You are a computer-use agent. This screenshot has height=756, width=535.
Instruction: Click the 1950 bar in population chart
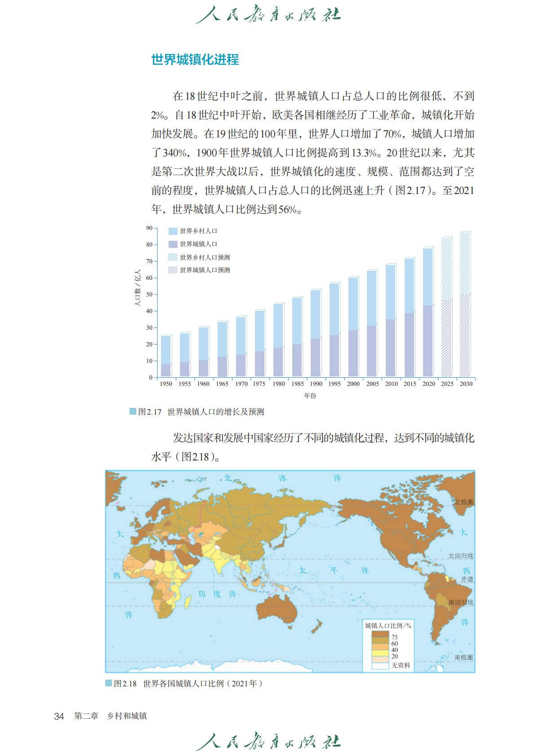(166, 356)
